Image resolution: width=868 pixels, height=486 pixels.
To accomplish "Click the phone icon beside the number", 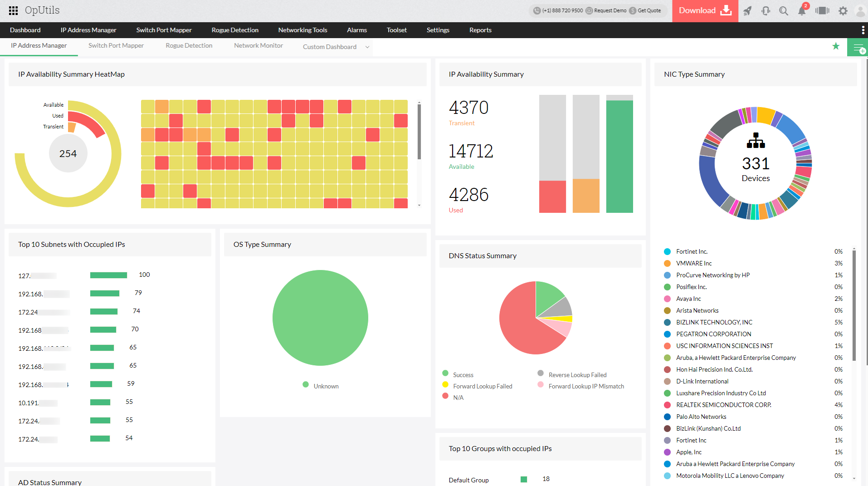I will [537, 10].
